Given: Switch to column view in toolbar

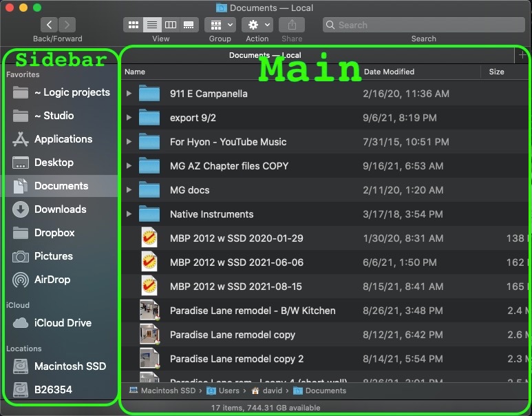Looking at the screenshot, I should click(171, 25).
